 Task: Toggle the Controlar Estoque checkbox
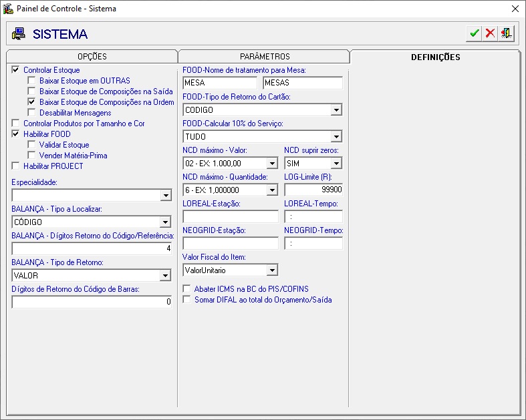click(16, 70)
